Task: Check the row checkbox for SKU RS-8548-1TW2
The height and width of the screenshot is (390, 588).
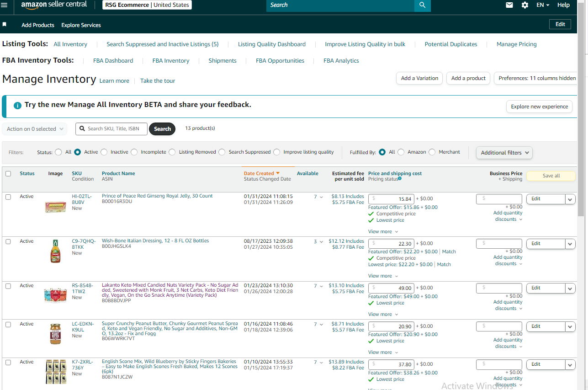Action: pos(8,286)
